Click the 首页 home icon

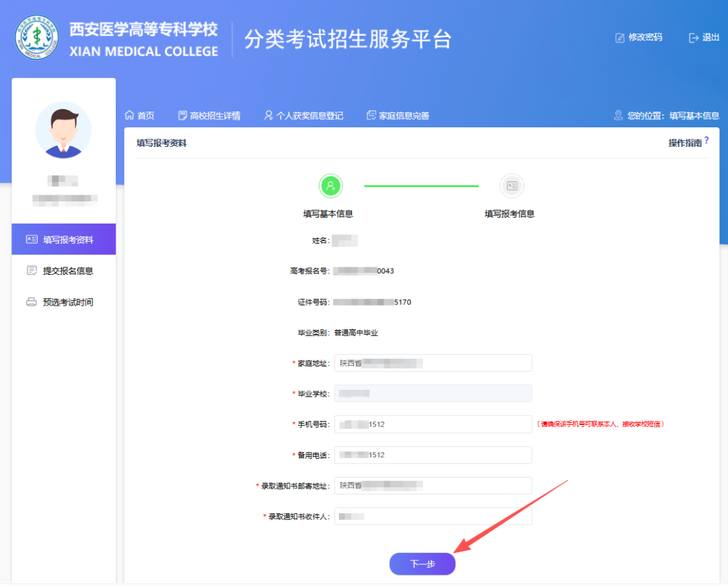[130, 116]
